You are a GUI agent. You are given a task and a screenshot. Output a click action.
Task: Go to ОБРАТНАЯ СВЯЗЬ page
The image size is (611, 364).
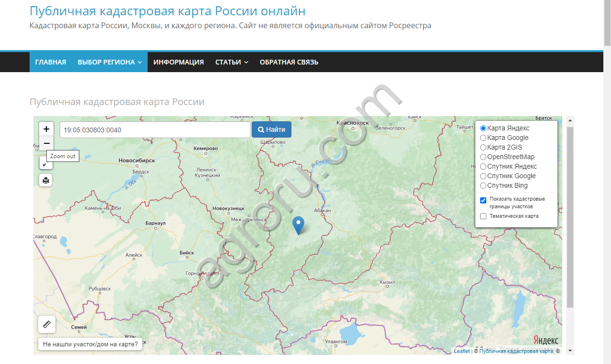pos(289,62)
